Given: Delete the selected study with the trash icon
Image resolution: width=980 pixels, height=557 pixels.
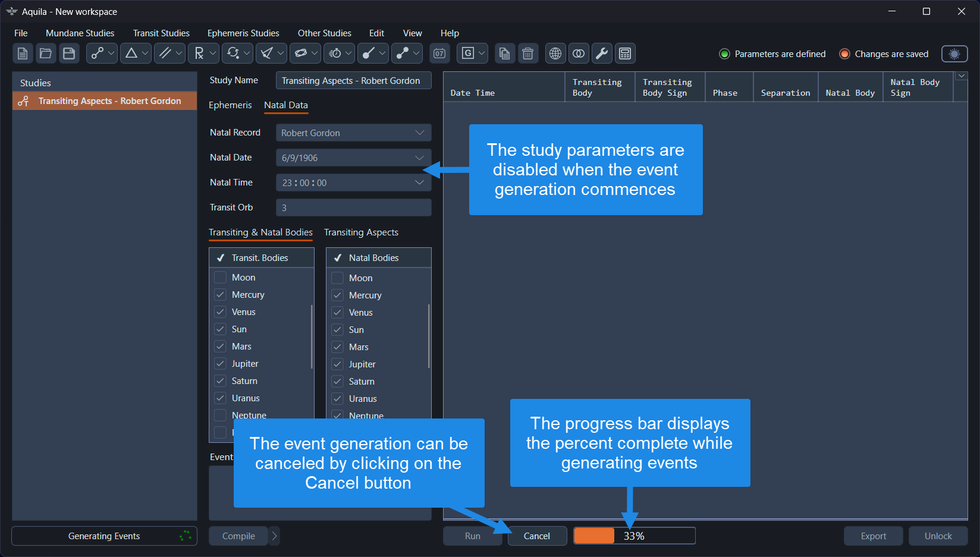Looking at the screenshot, I should point(528,53).
